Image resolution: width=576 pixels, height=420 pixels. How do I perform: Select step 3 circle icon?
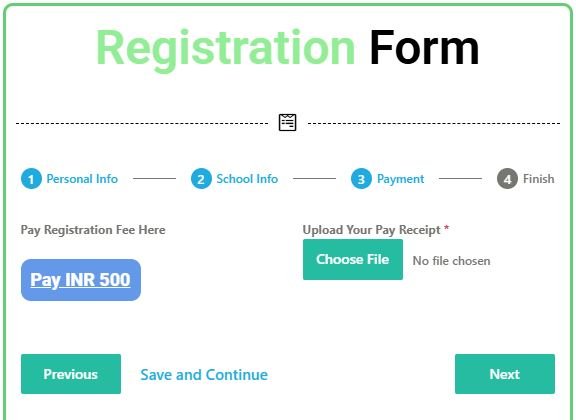[x=361, y=179]
